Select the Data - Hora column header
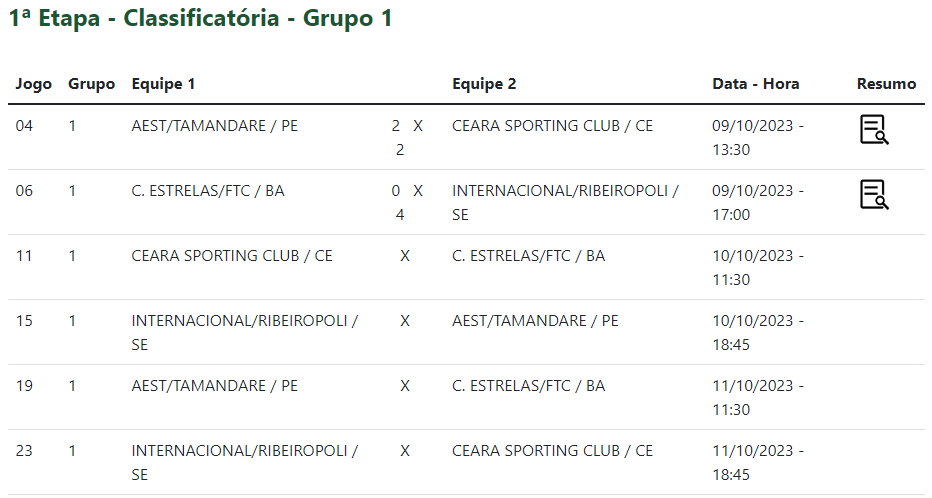The width and height of the screenshot is (932, 498). click(755, 84)
